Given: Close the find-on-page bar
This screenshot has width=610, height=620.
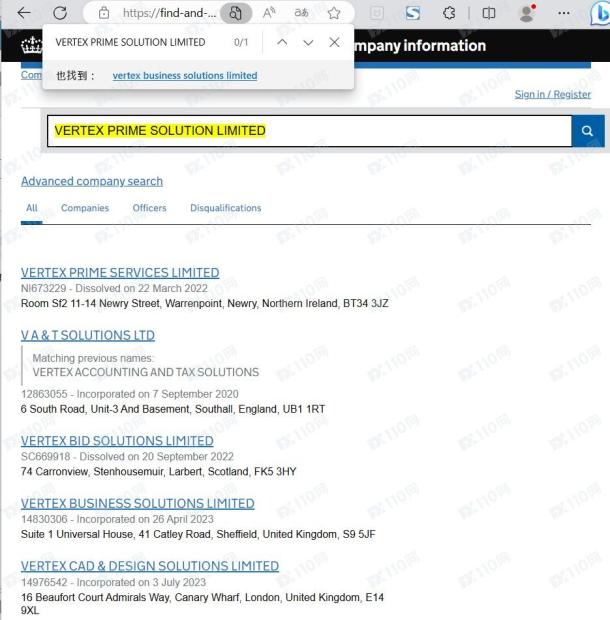Looking at the screenshot, I should (x=334, y=42).
